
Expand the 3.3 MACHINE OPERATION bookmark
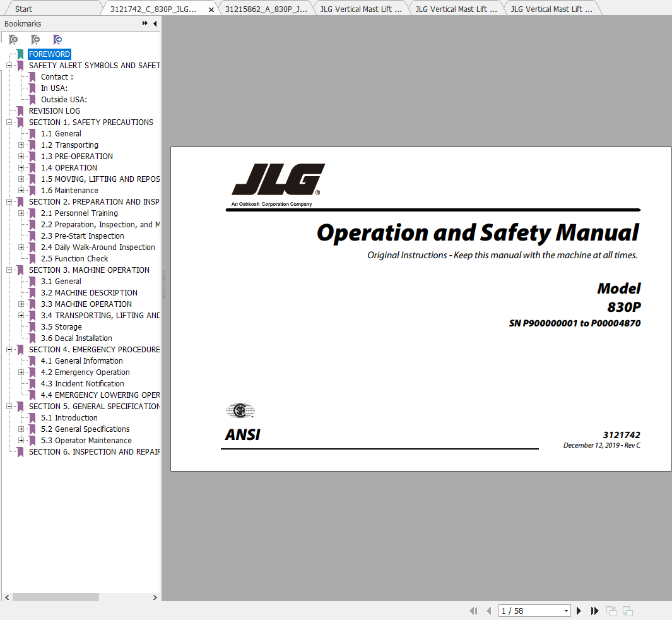point(21,304)
